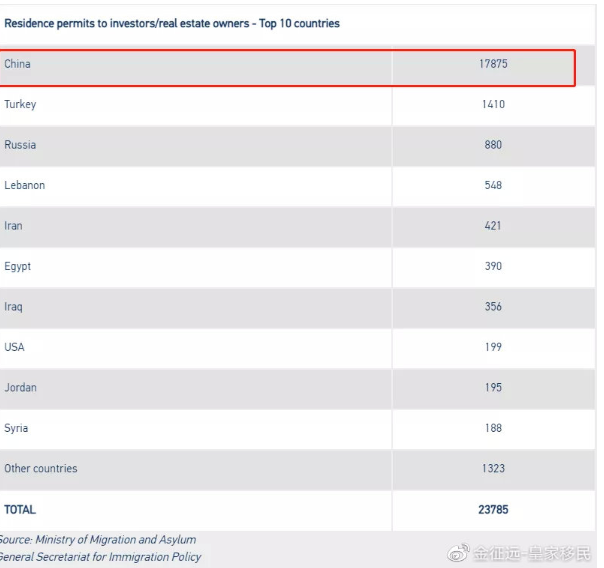The height and width of the screenshot is (568, 604).
Task: Click the table title heading text
Action: [x=172, y=23]
